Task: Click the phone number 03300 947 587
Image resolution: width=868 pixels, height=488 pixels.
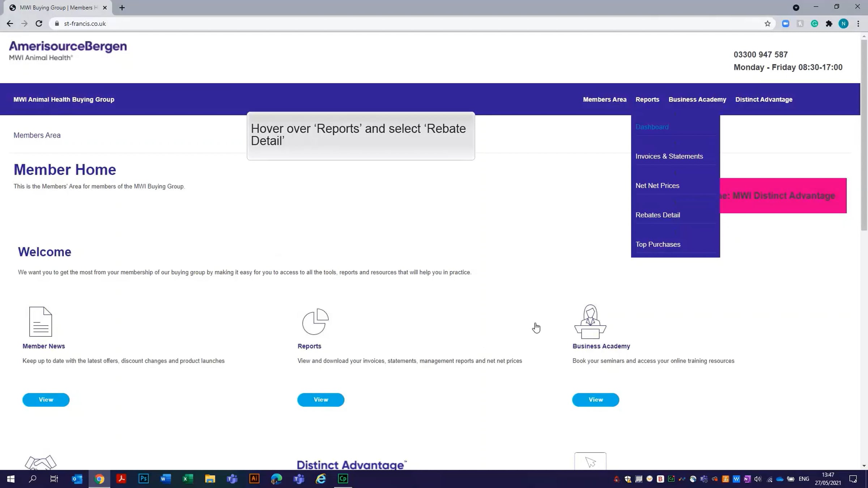Action: (x=761, y=55)
